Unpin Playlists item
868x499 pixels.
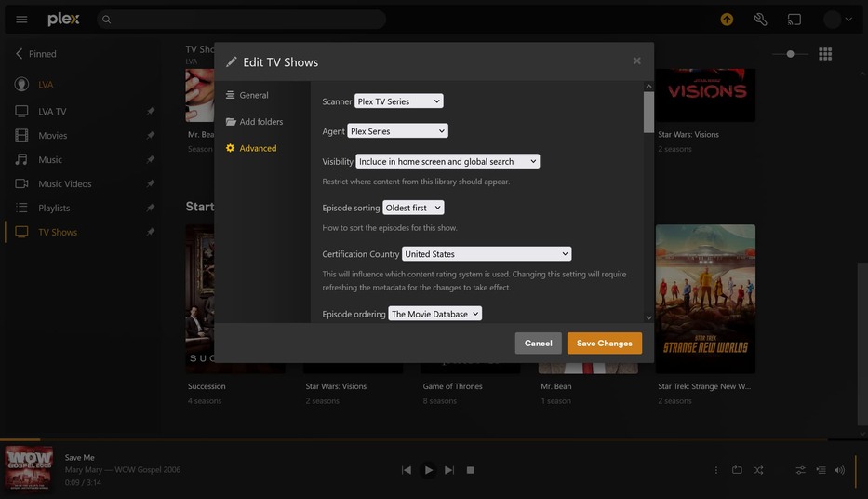point(150,208)
